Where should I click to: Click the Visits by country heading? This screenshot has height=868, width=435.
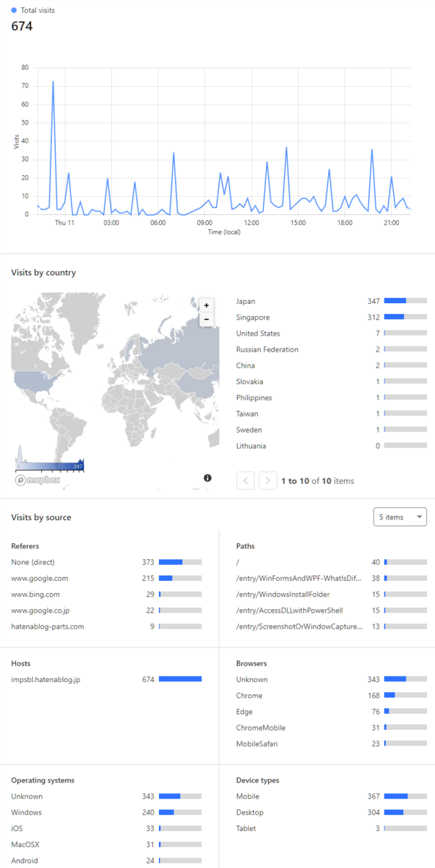click(43, 273)
